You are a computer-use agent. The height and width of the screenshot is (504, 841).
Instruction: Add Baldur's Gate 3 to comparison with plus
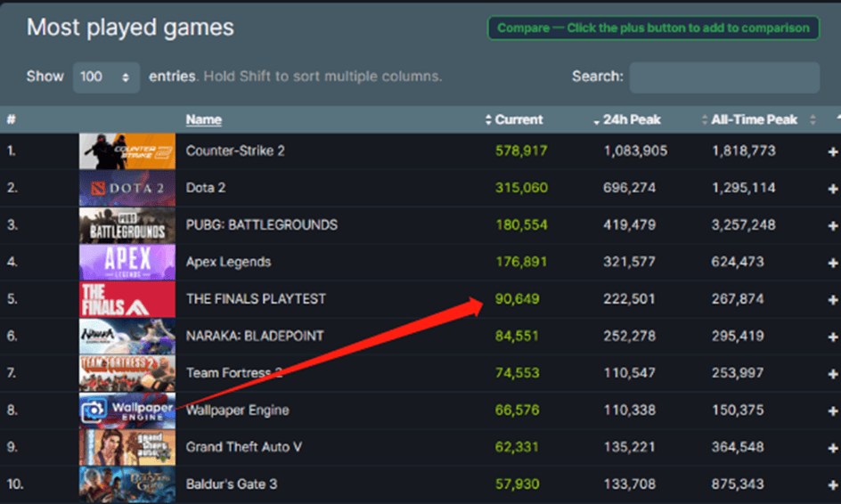833,484
